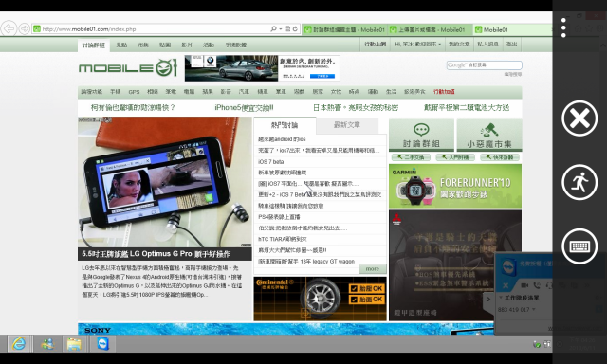
Task: Click the Mobile01 logo
Action: (128, 67)
